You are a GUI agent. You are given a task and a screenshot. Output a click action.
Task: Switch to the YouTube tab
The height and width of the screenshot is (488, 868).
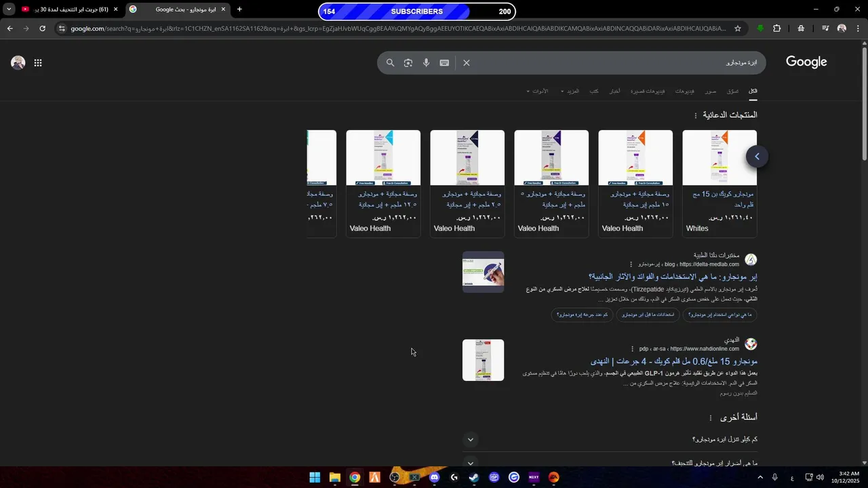[x=69, y=9]
